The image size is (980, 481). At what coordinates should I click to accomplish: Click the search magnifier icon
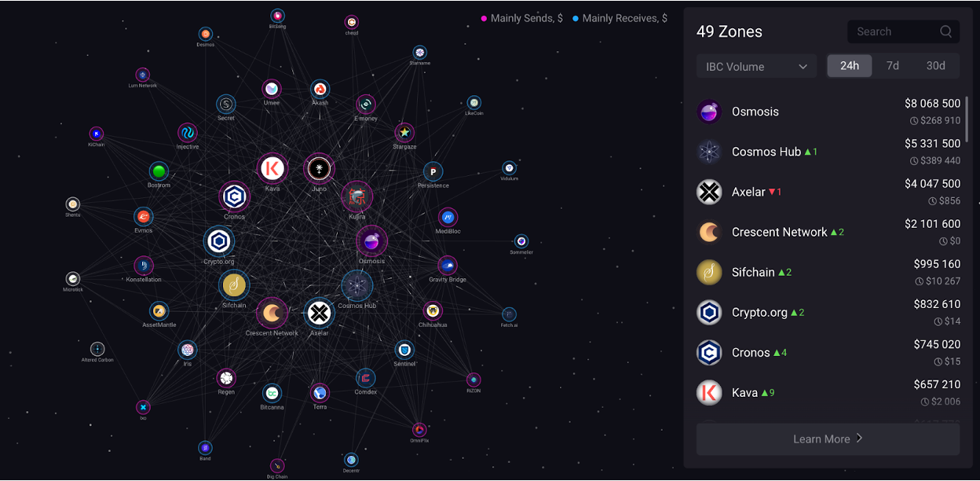(946, 31)
